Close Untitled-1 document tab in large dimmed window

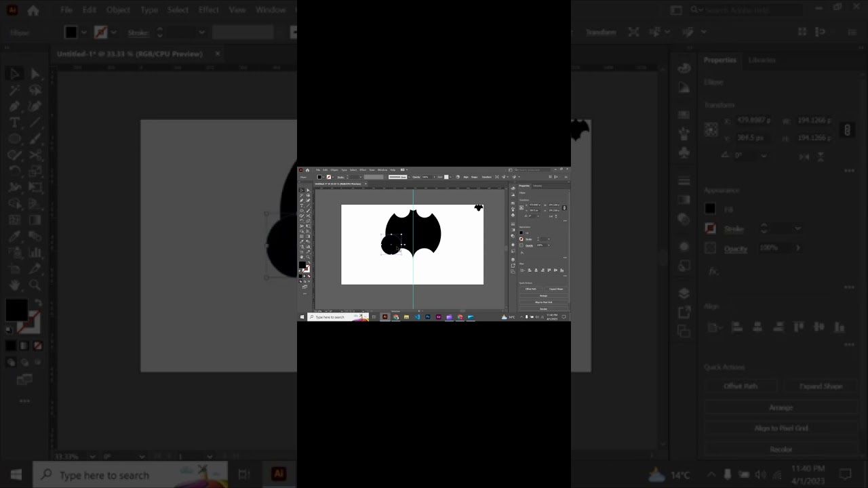pyautogui.click(x=218, y=54)
